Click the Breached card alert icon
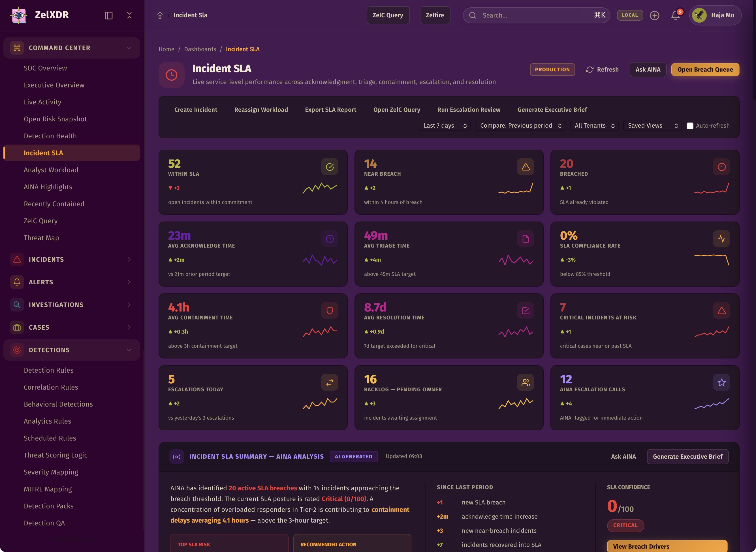 pos(721,167)
